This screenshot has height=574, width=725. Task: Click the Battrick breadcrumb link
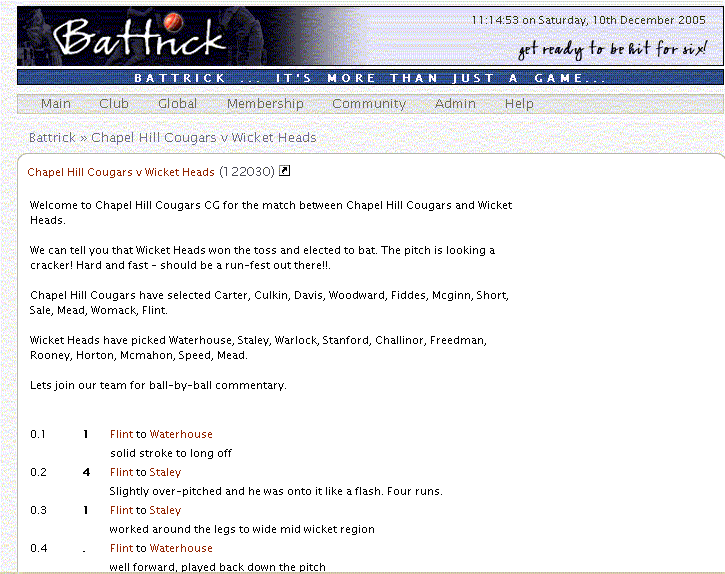(52, 137)
